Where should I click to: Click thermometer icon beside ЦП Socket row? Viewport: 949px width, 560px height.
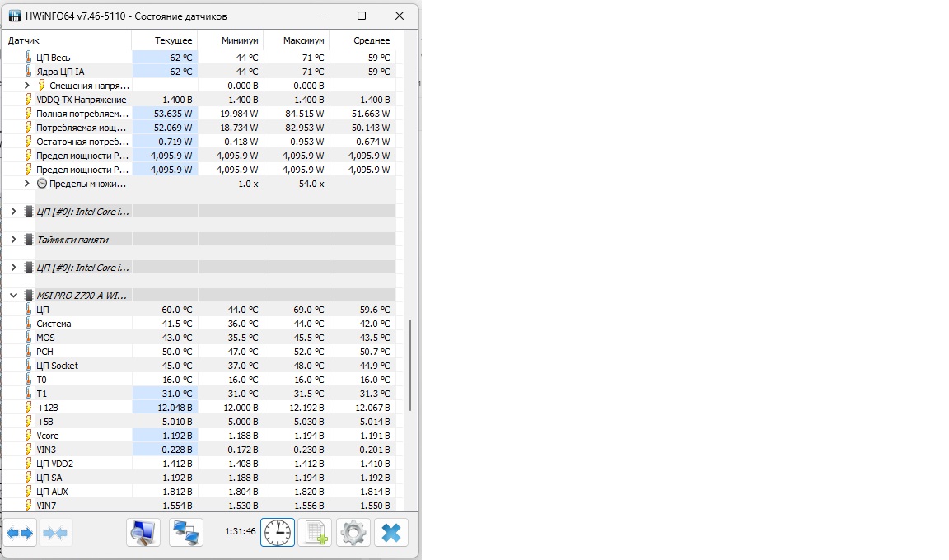point(29,366)
